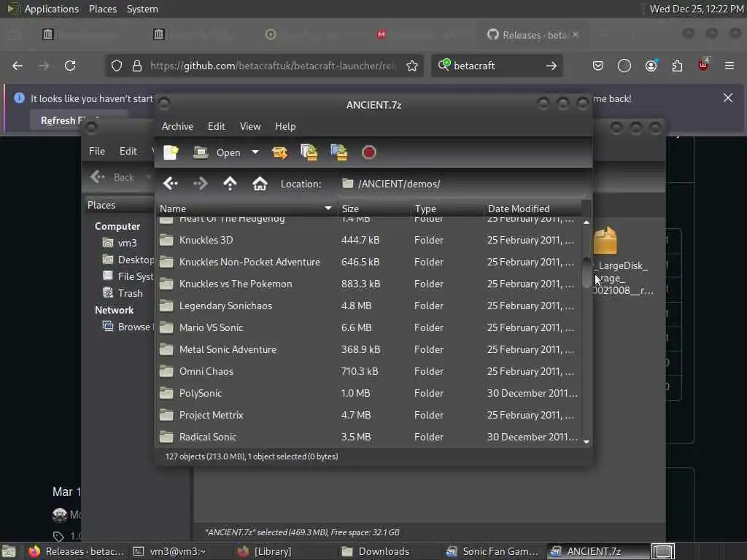
Task: Sort by Size column header
Action: (374, 209)
